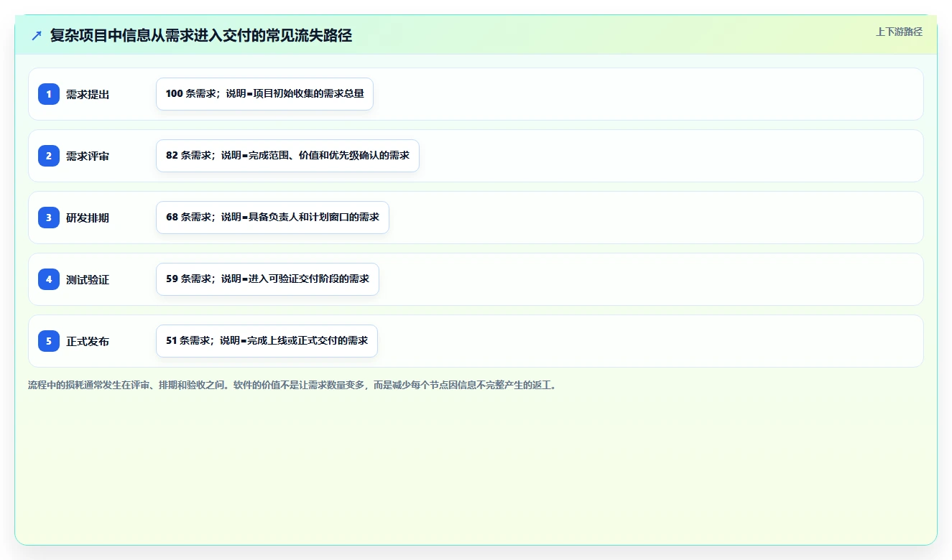Open the 82 条需求 detail box

tap(287, 156)
